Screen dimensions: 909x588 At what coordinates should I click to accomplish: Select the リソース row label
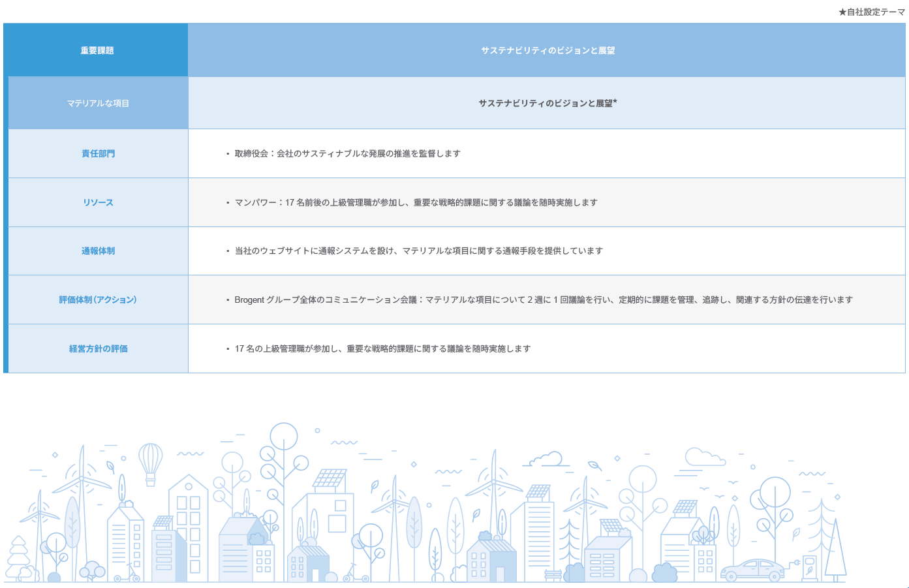[x=98, y=202]
